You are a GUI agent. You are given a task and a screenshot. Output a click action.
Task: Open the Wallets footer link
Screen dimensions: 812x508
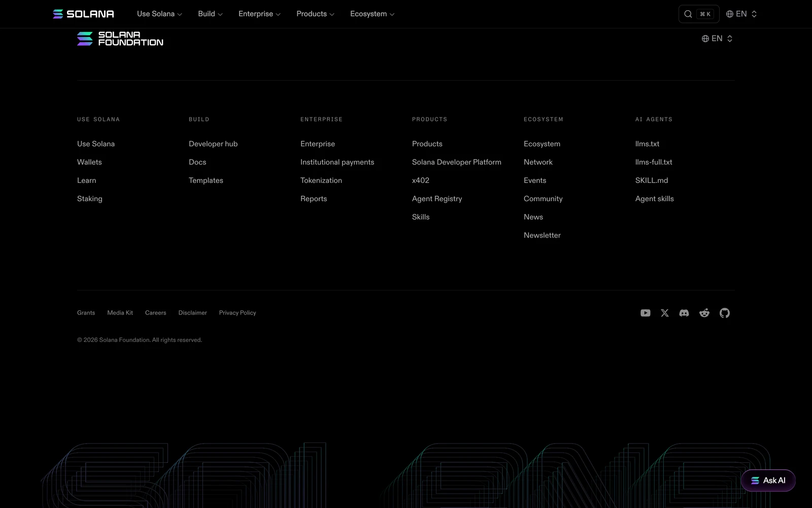(x=89, y=162)
